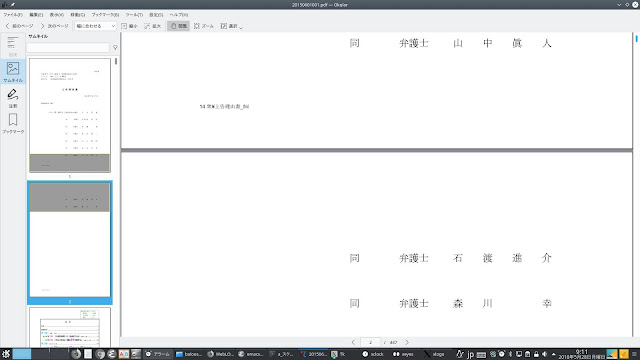Click the document launcher icon in taskbar
640x360 pixels.
(x=88, y=354)
